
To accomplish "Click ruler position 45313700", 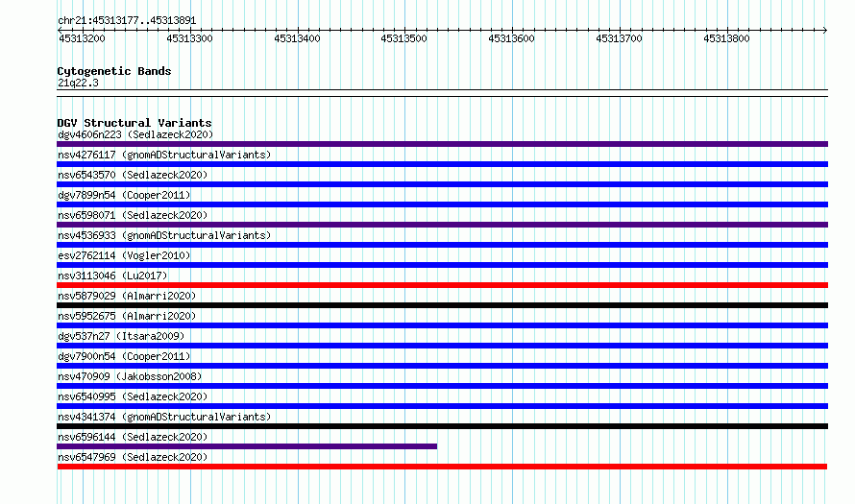I will [619, 38].
